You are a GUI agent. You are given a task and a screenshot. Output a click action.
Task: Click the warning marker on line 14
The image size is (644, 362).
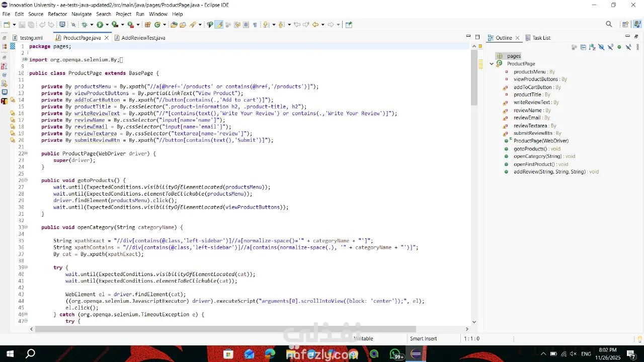[x=13, y=100]
